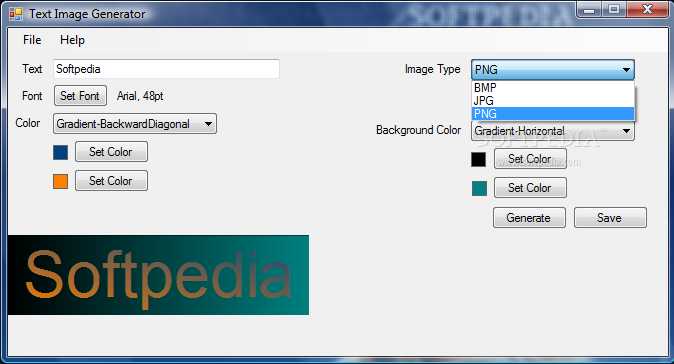Click Set Color beside orange swatch
This screenshot has height=364, width=674.
[x=111, y=180]
